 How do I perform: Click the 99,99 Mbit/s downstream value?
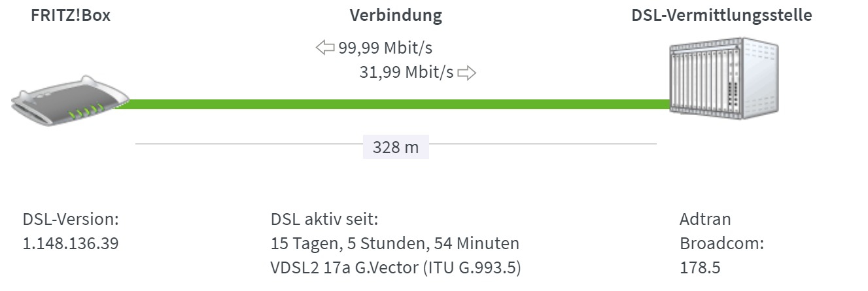(x=385, y=48)
